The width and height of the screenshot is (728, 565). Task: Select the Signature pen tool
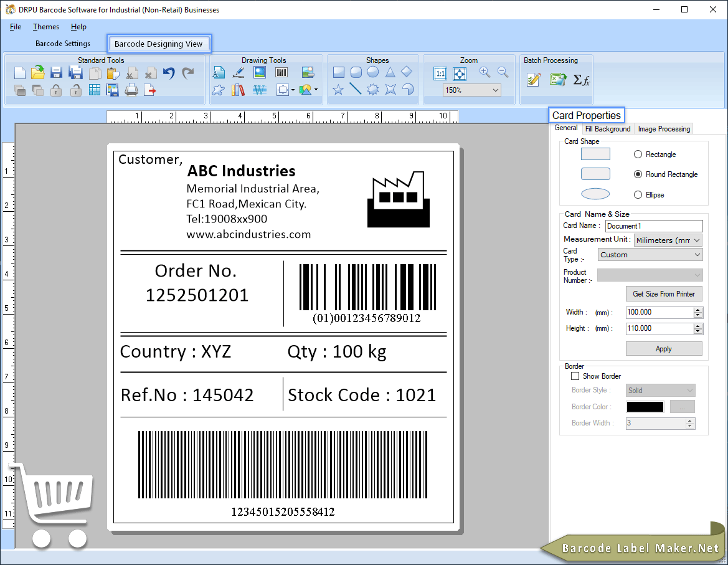(x=238, y=72)
